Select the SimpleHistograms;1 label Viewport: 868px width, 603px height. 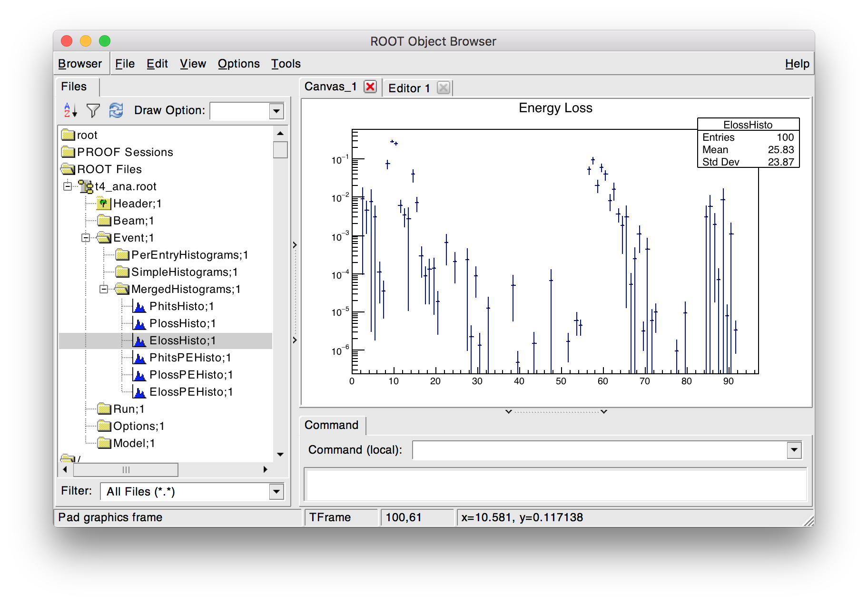pos(185,272)
